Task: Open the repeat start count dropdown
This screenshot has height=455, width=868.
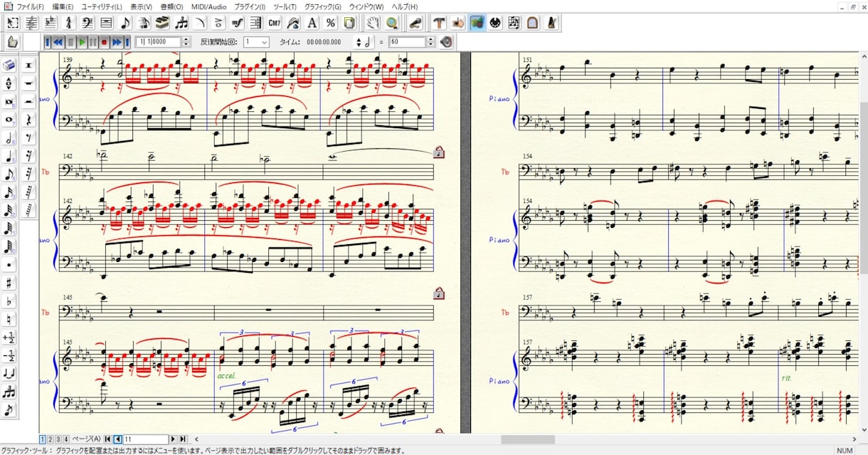Action: pos(256,42)
